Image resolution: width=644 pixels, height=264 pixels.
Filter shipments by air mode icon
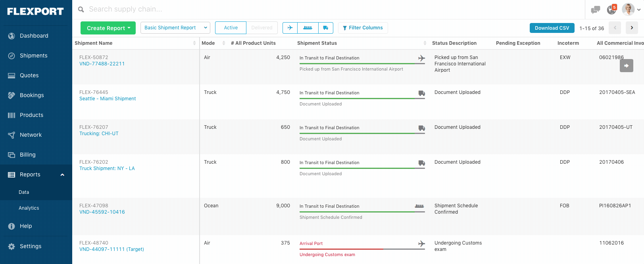pos(290,28)
